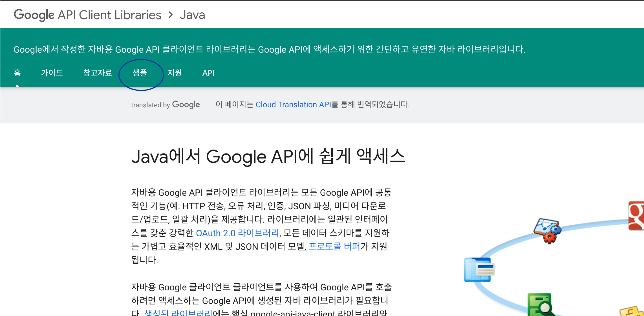
Task: Click the blue folder document icon
Action: (x=479, y=270)
